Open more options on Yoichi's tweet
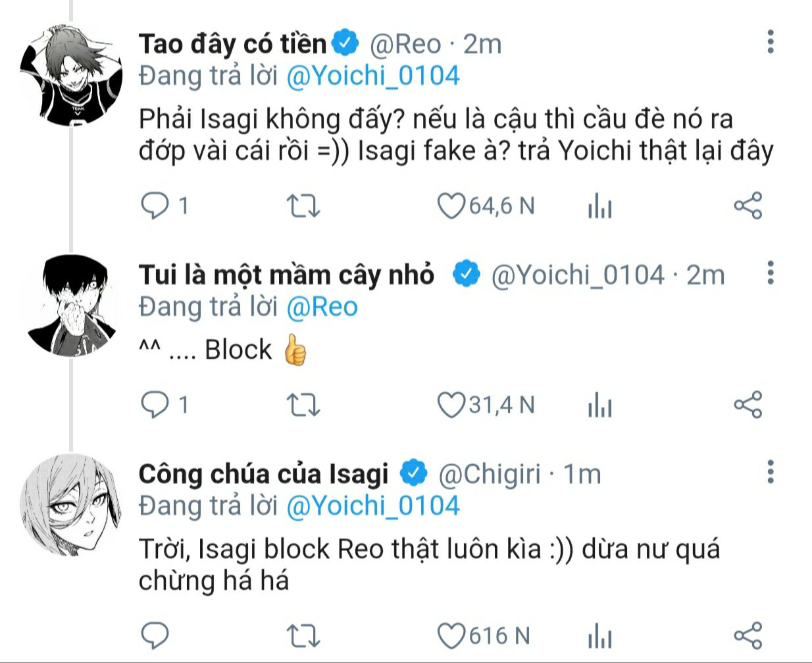 click(x=771, y=273)
